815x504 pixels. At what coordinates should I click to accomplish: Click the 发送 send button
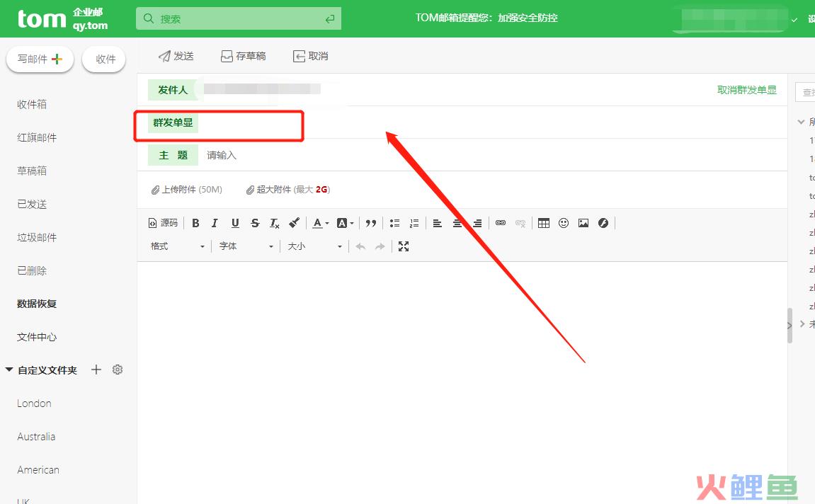[x=176, y=56]
